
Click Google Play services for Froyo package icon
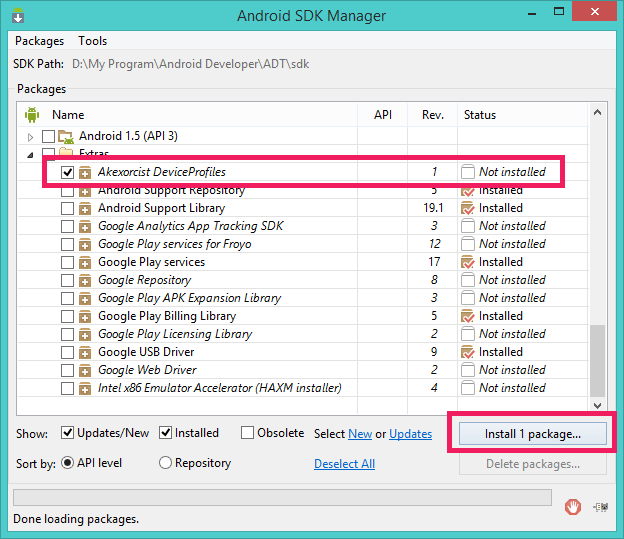click(84, 244)
